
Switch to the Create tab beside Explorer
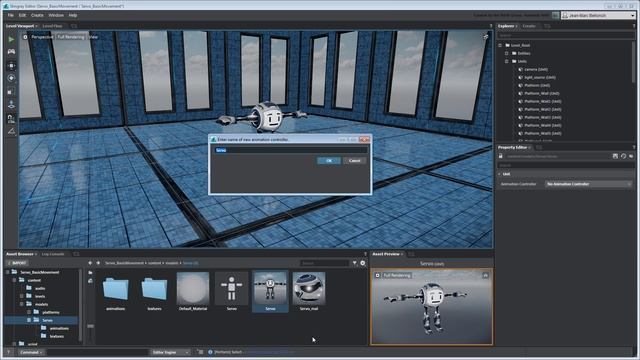coord(529,26)
